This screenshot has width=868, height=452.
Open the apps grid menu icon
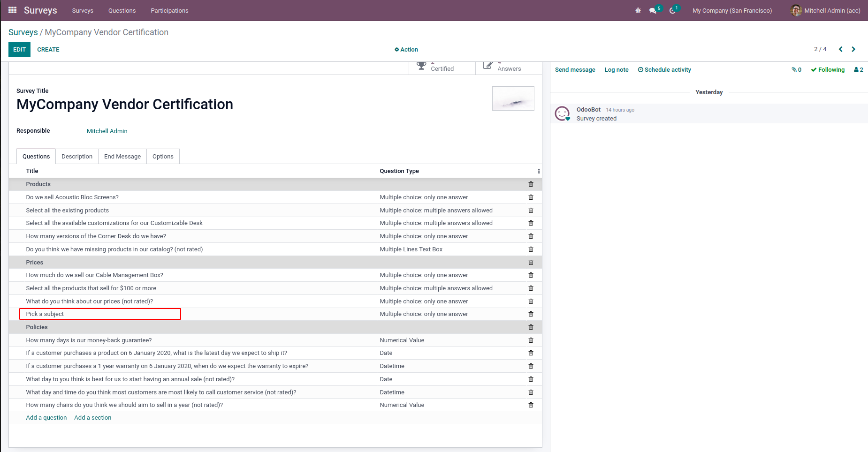point(13,10)
